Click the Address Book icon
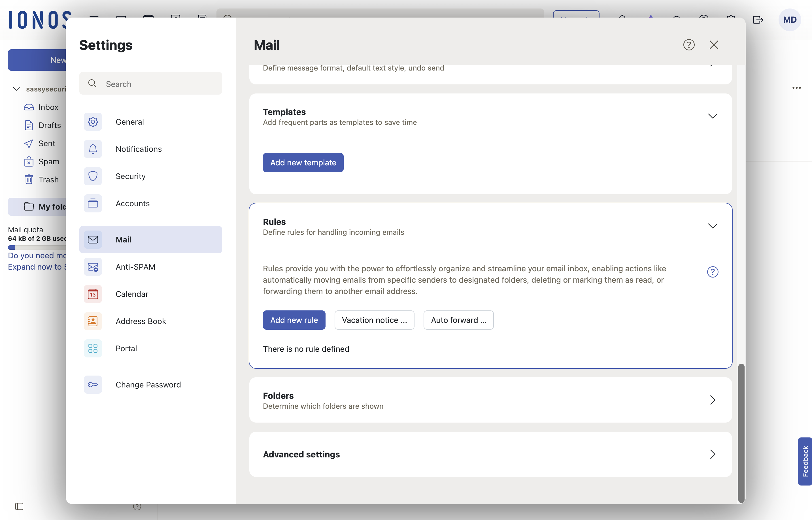Viewport: 812px width, 520px height. pos(93,321)
